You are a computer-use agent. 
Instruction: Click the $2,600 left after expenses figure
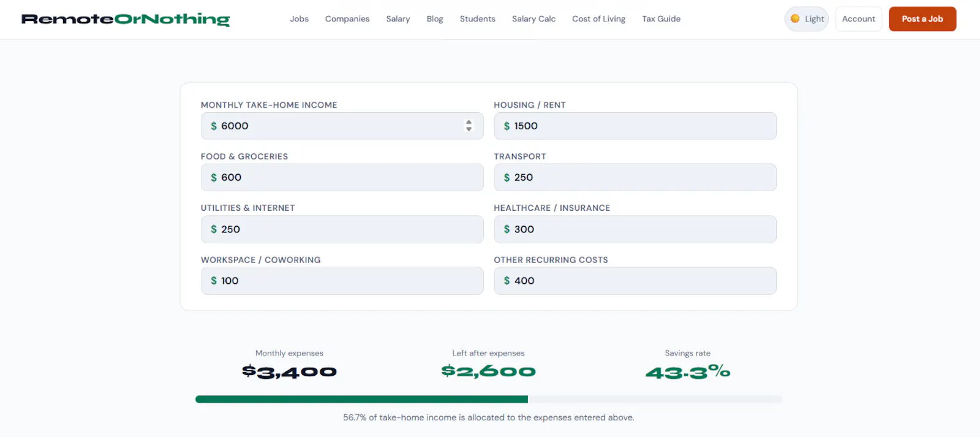coord(489,371)
